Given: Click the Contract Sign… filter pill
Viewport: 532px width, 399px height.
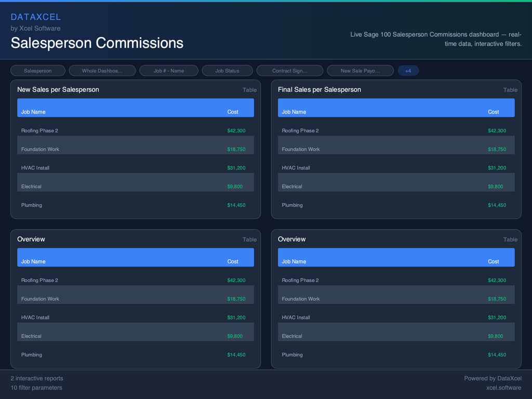Looking at the screenshot, I should [289, 71].
